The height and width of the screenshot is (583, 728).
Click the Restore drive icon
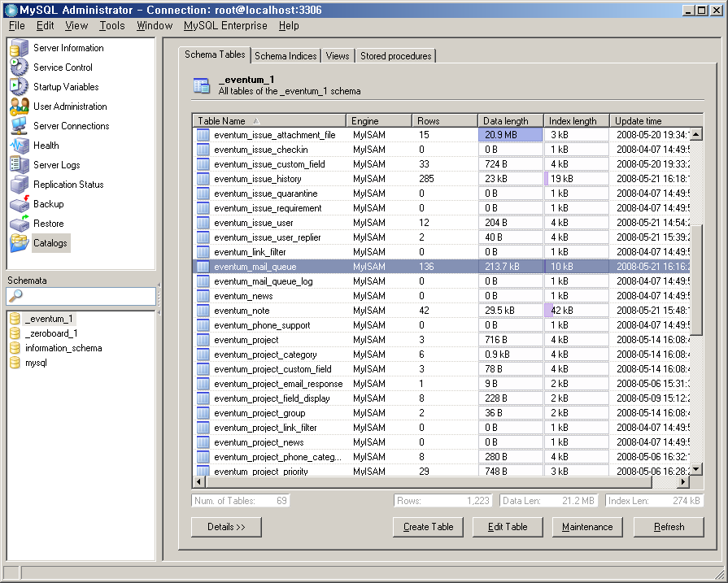(x=19, y=224)
